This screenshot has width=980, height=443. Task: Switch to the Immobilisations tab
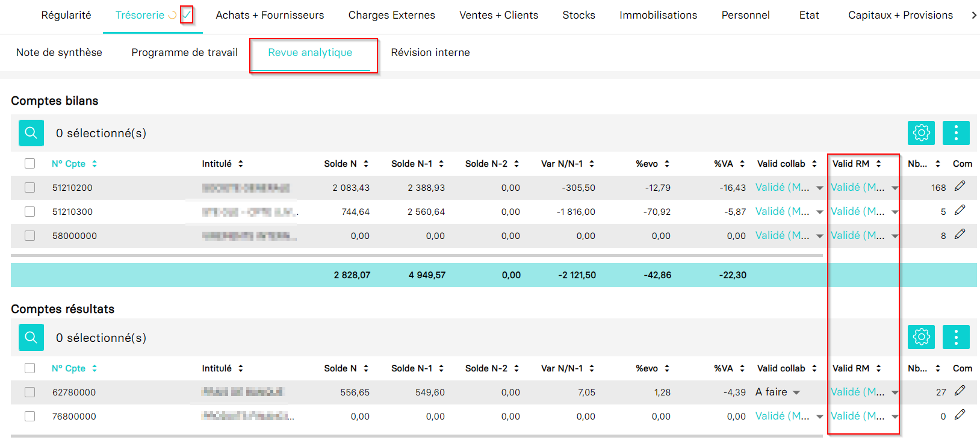tap(659, 15)
